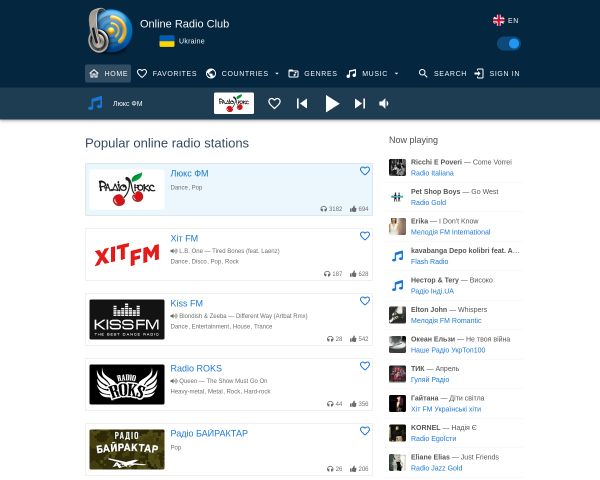This screenshot has height=480, width=600.
Task: Open the Kiss FM station title
Action: click(186, 304)
